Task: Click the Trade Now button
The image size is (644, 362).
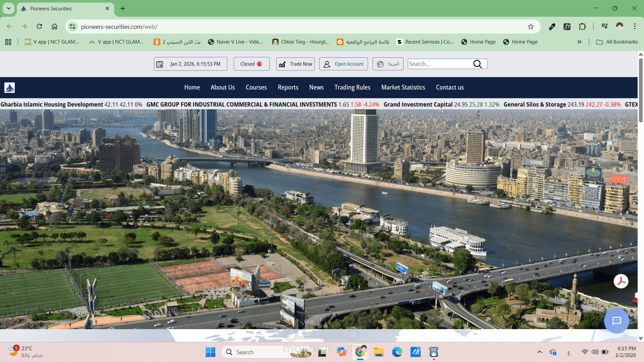Action: pos(296,64)
